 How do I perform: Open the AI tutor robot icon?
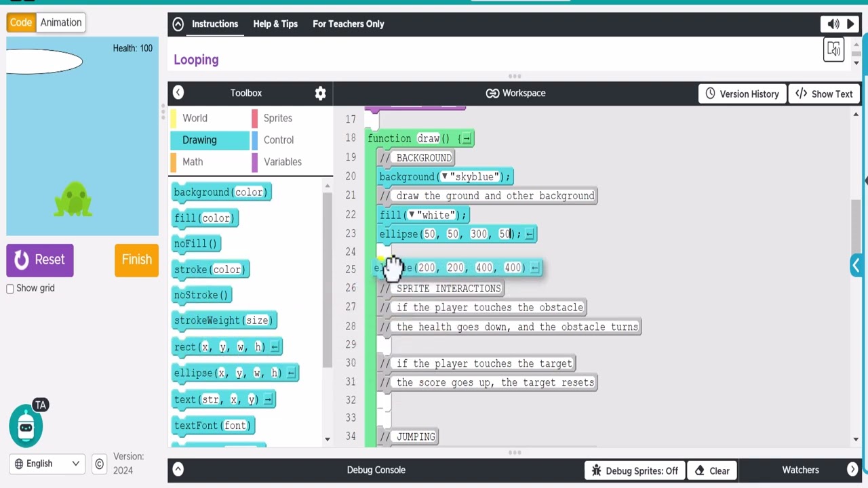[x=26, y=426]
